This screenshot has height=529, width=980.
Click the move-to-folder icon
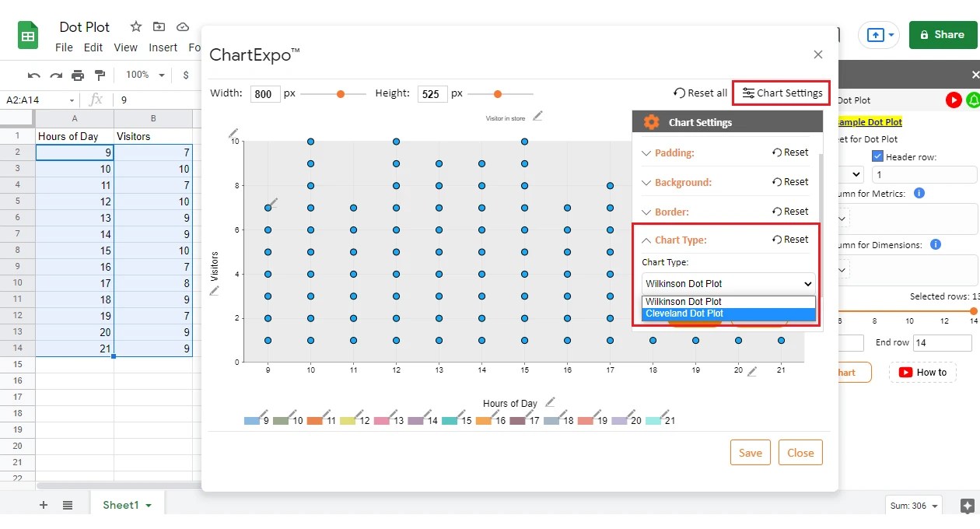click(x=159, y=26)
